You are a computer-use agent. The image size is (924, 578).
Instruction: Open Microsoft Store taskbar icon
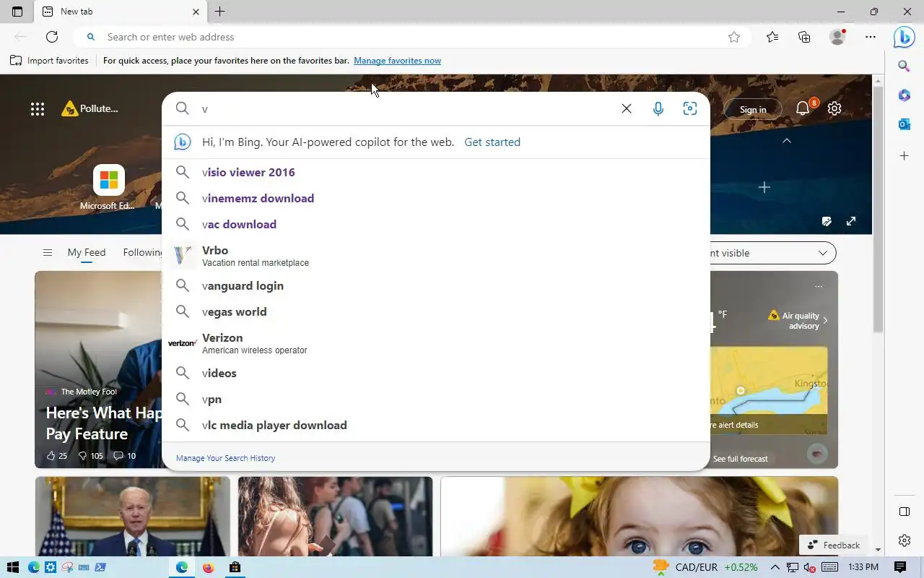click(235, 567)
